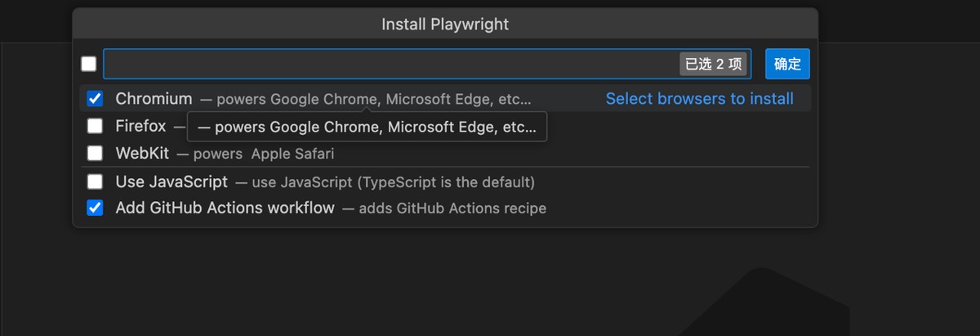Click the 已选 2 项 selection count badge

[713, 65]
